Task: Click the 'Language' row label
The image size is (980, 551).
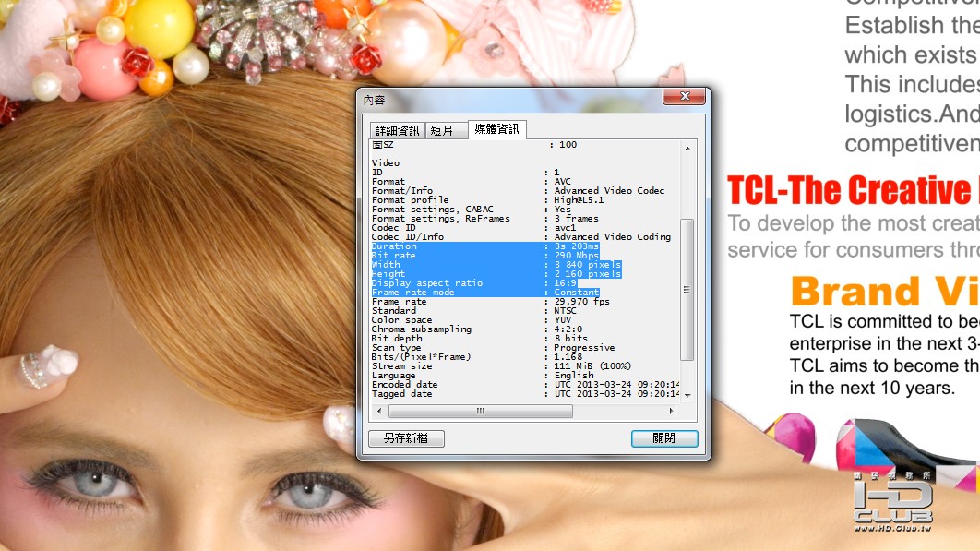Action: coord(394,376)
